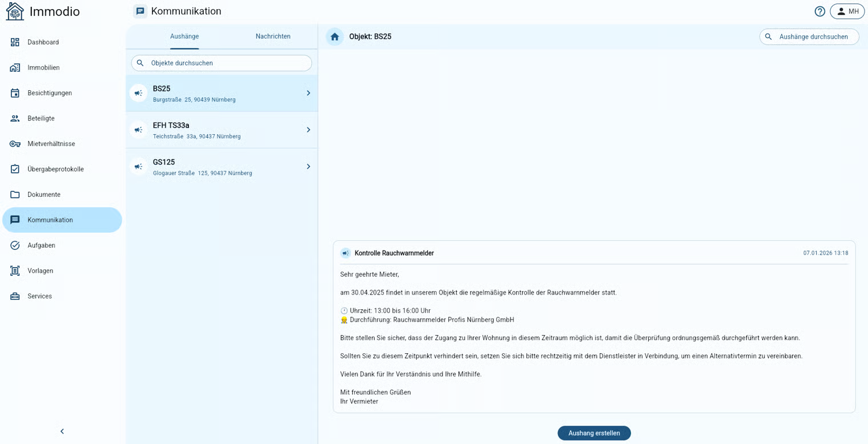The height and width of the screenshot is (444, 868).
Task: Switch to the Nachrichten tab
Action: tap(273, 37)
